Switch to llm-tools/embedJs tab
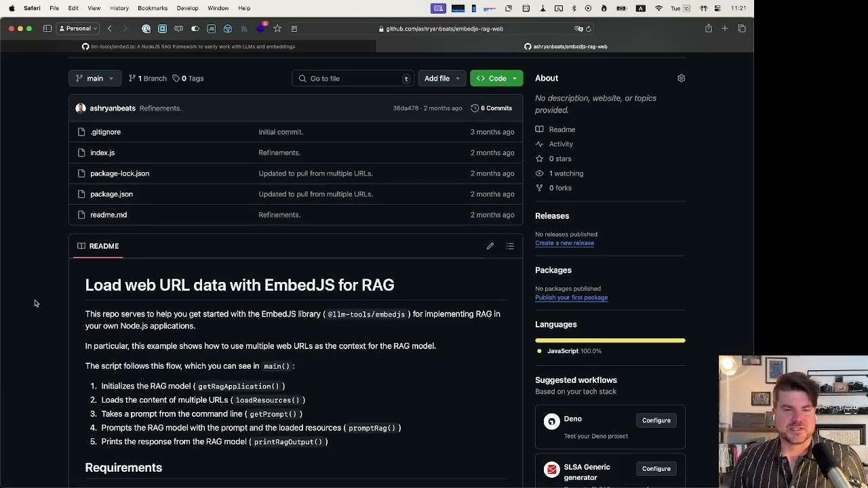The width and height of the screenshot is (868, 488). point(189,47)
